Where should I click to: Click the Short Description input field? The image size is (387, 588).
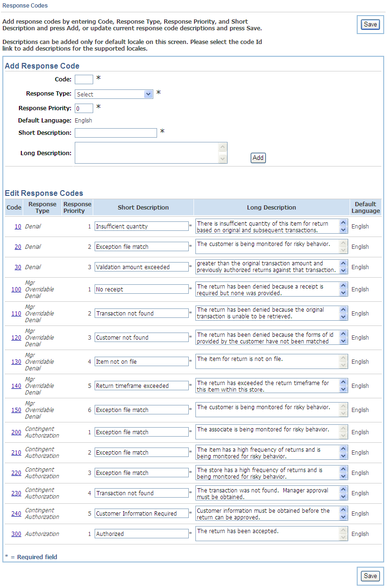[x=115, y=133]
